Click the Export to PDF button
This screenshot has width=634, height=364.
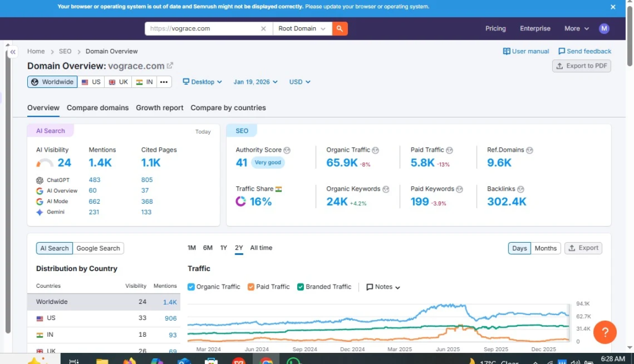581,66
